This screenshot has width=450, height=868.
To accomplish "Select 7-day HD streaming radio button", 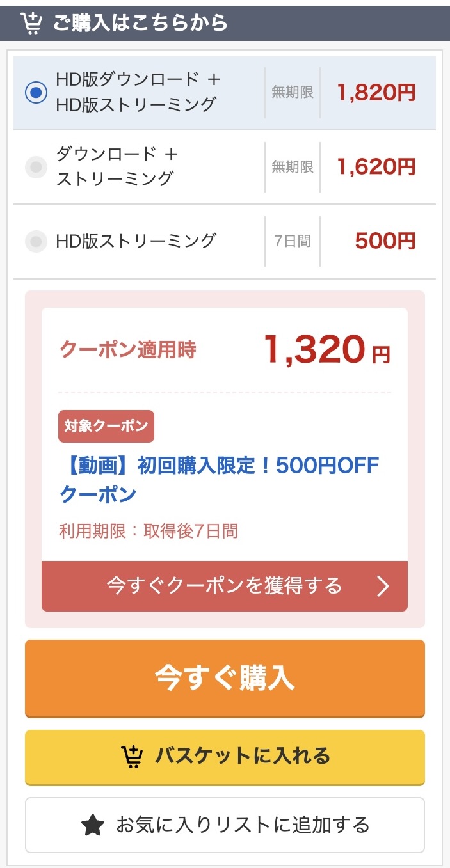I will coord(36,241).
